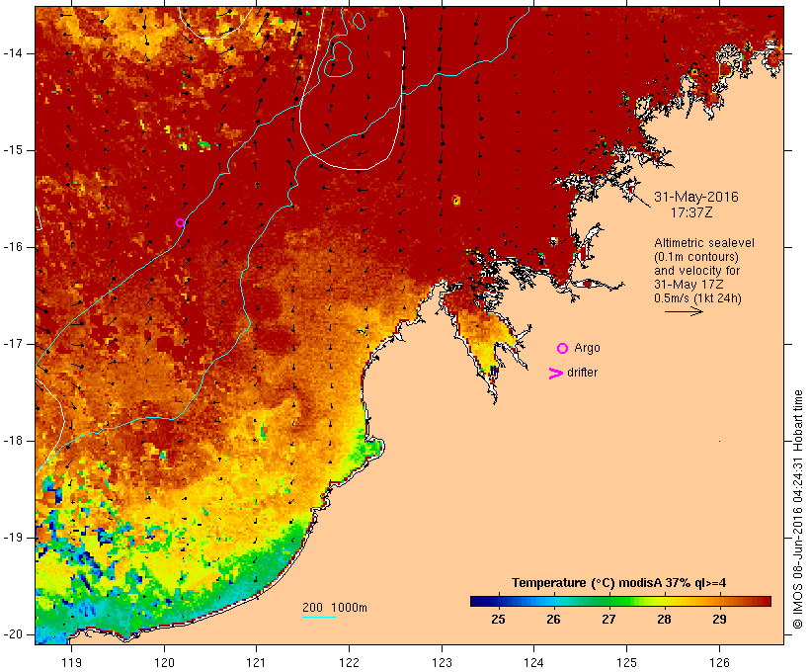Click the colorbar tick label 26

[x=553, y=620]
